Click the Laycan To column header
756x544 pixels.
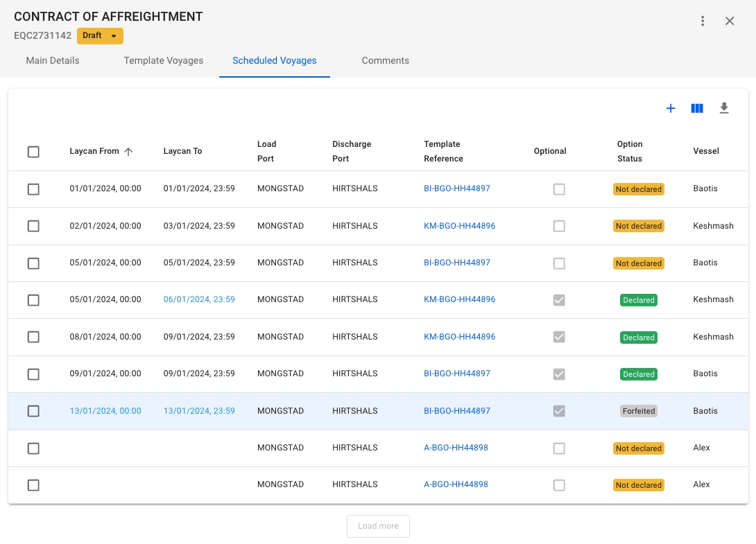[182, 151]
